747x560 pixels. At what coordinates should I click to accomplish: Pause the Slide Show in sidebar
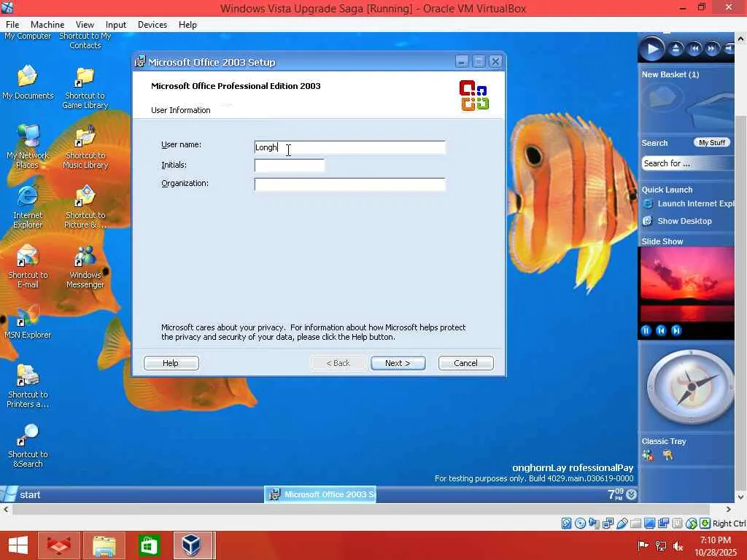pos(646,330)
